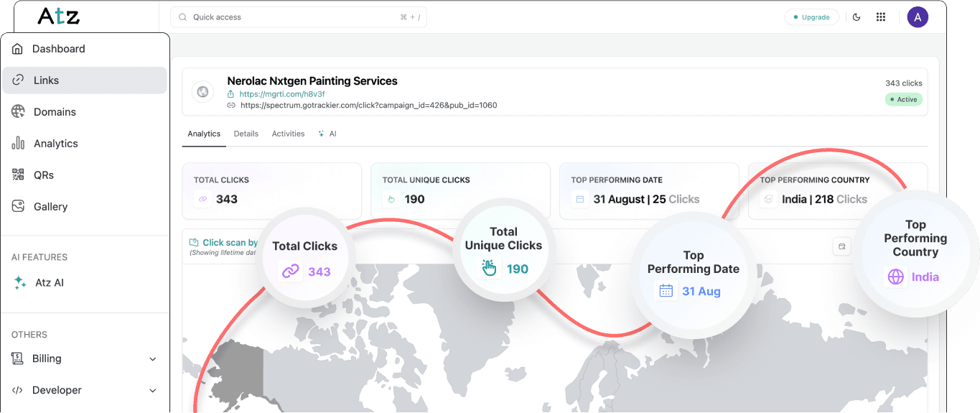980x413 pixels.
Task: Click the QR code icon in sidebar
Action: [19, 175]
